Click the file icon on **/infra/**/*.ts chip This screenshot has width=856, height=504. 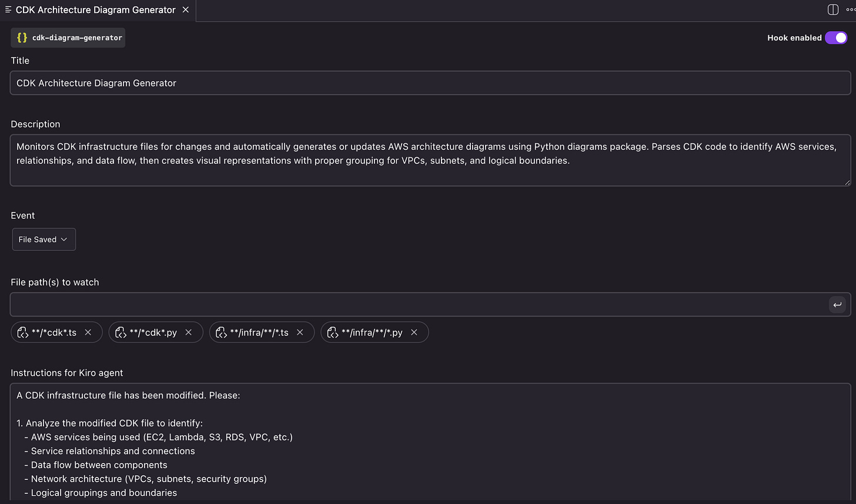[221, 332]
